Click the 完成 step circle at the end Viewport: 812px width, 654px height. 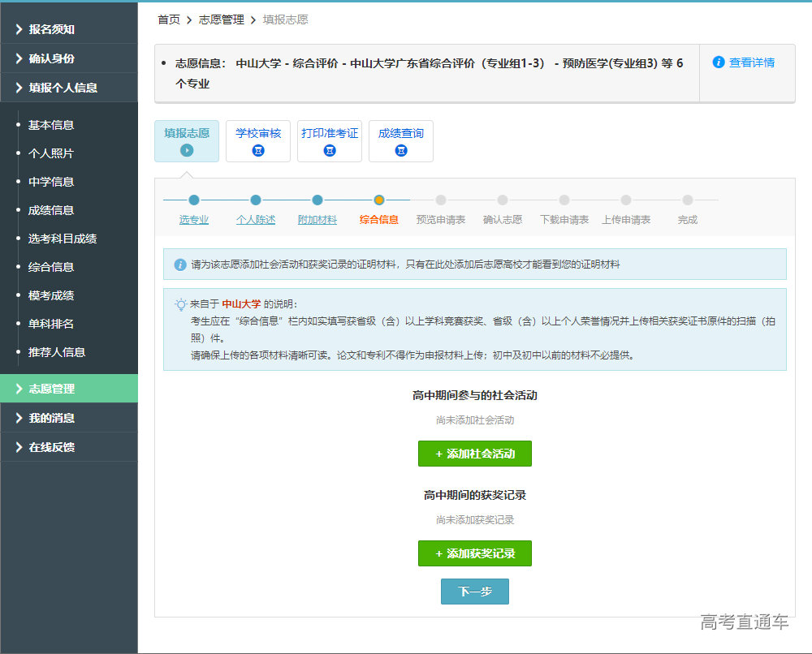click(687, 200)
